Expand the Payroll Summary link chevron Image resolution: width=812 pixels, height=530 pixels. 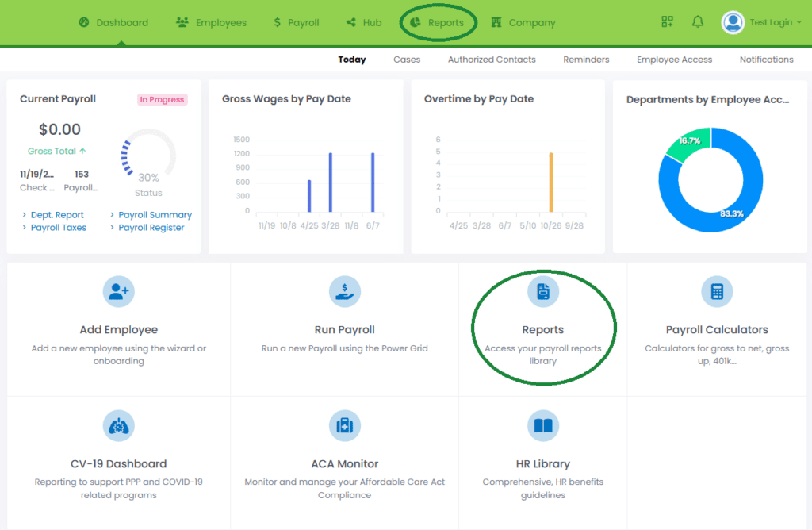tap(113, 215)
